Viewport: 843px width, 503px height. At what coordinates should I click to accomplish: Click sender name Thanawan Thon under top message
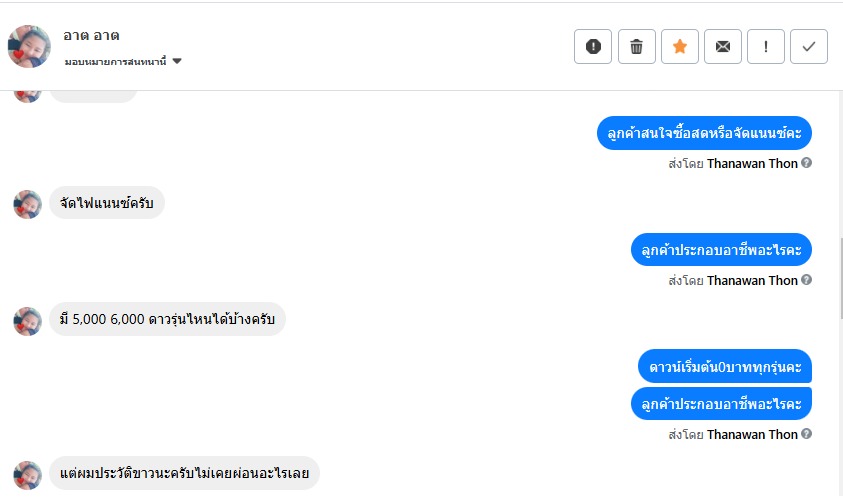[752, 163]
